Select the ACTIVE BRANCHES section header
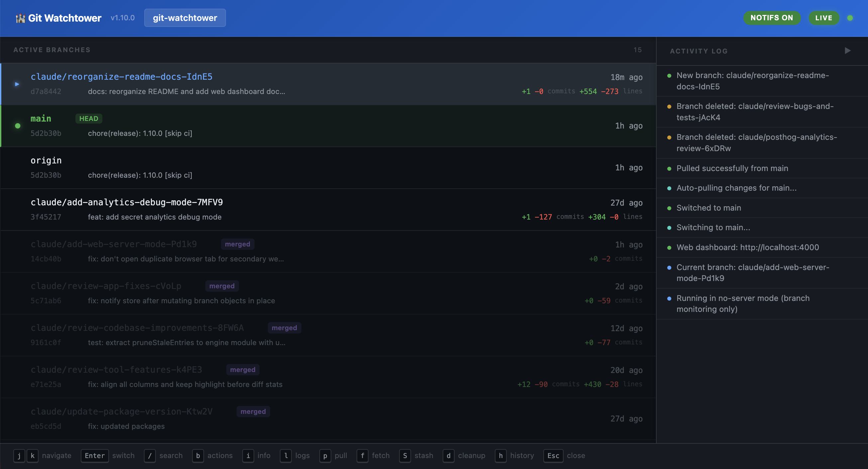Viewport: 868px width, 469px height. coord(52,49)
